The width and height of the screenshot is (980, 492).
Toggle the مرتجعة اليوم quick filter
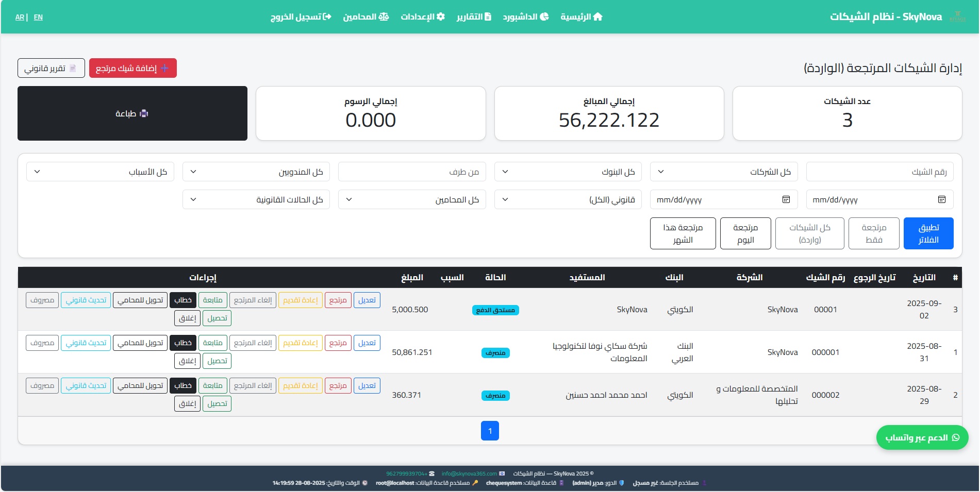745,233
